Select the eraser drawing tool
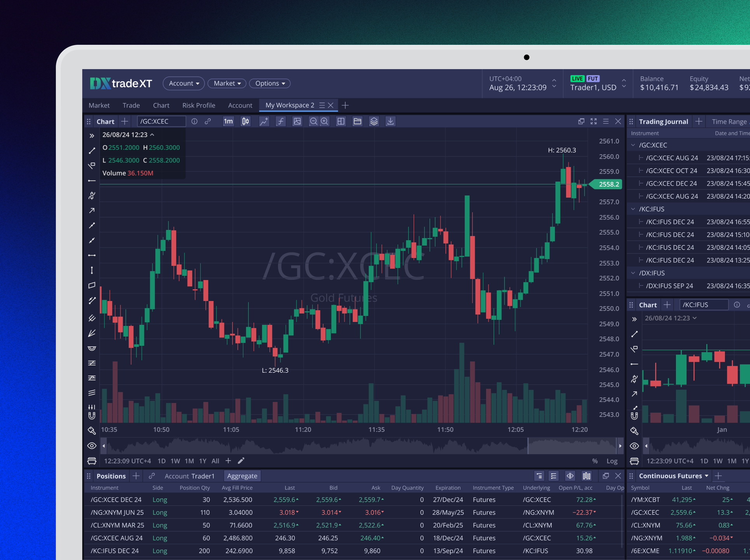Image resolution: width=750 pixels, height=560 pixels. pos(92,430)
